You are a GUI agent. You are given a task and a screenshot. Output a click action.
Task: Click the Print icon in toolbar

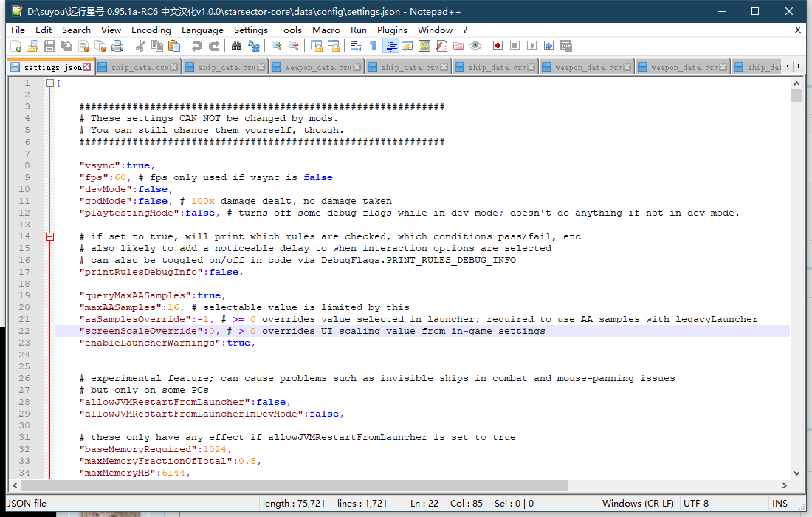117,46
